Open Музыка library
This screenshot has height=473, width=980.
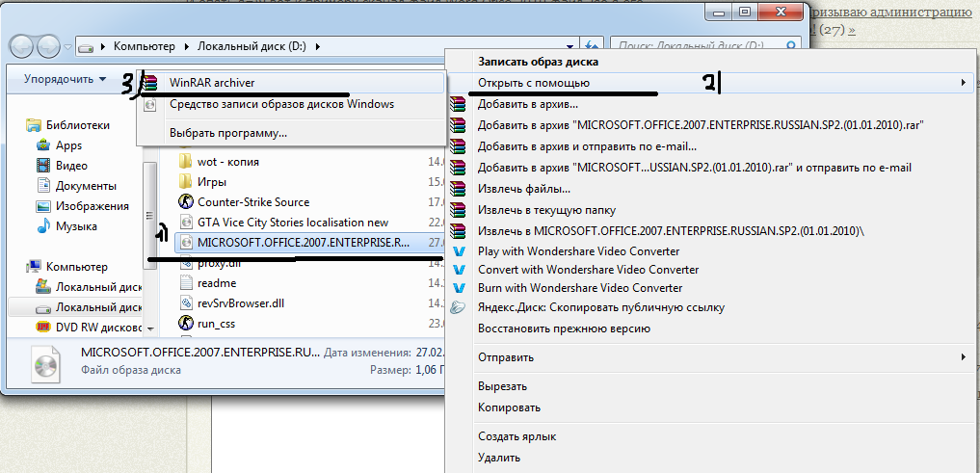click(x=76, y=226)
